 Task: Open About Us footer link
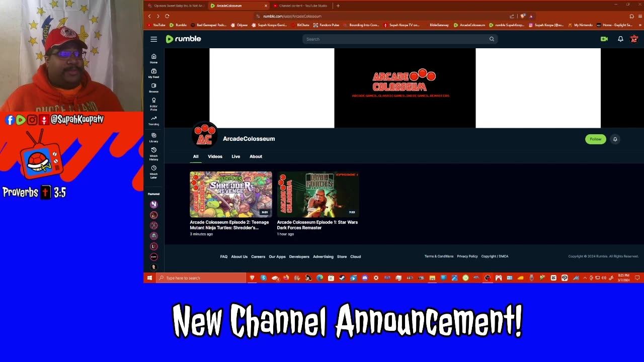[239, 256]
